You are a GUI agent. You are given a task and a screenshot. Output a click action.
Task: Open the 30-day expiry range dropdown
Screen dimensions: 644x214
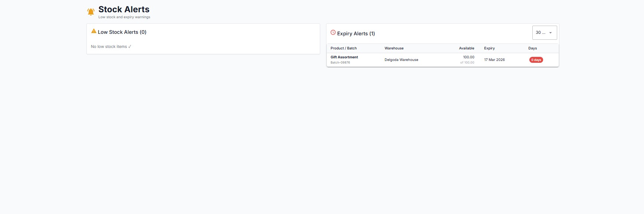pos(544,33)
